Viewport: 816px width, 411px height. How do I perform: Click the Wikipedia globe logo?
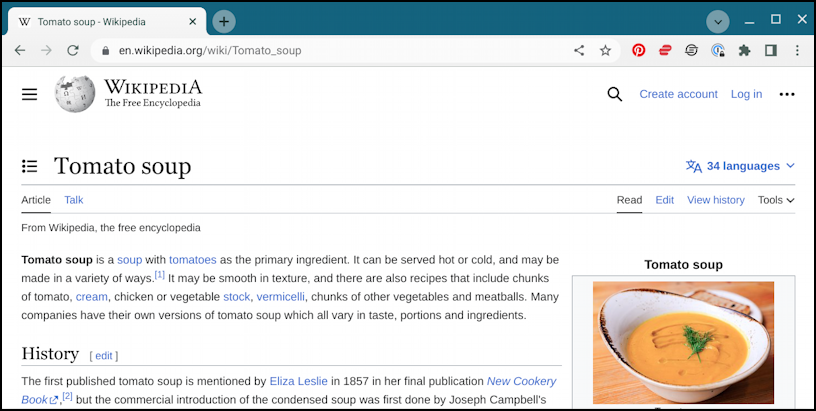coord(75,94)
